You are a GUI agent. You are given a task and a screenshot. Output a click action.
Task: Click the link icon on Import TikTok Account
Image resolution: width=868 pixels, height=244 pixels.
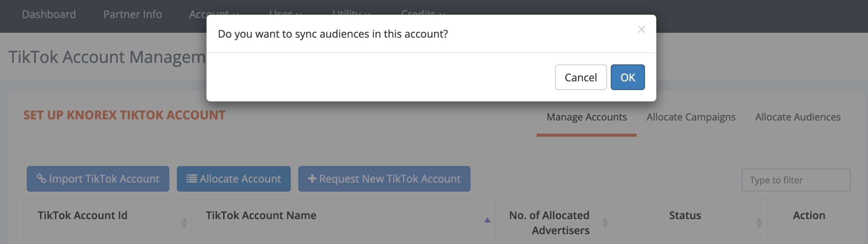(x=41, y=179)
